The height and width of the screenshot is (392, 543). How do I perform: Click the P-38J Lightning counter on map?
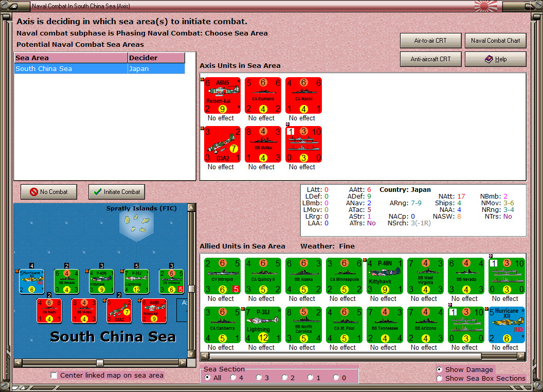pos(136,281)
